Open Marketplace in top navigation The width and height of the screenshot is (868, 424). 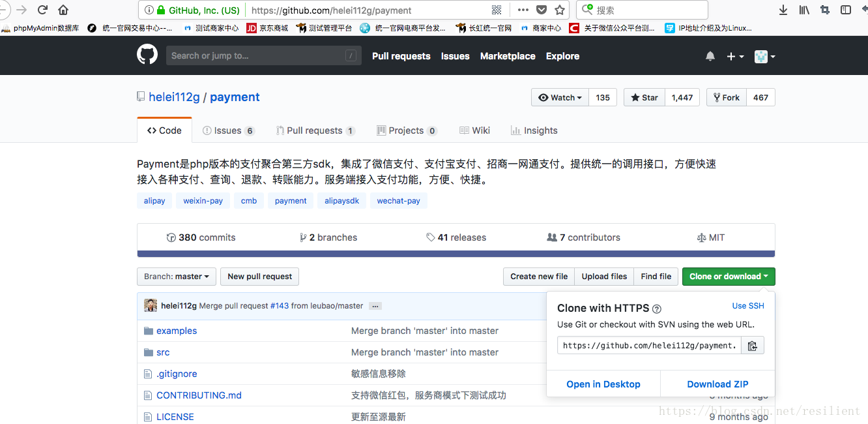508,56
